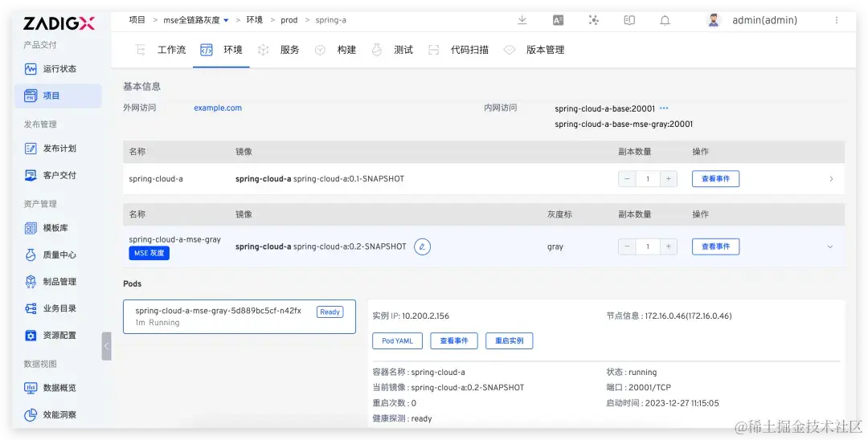Click the ZadigX logo
The height and width of the screenshot is (440, 868).
(59, 23)
